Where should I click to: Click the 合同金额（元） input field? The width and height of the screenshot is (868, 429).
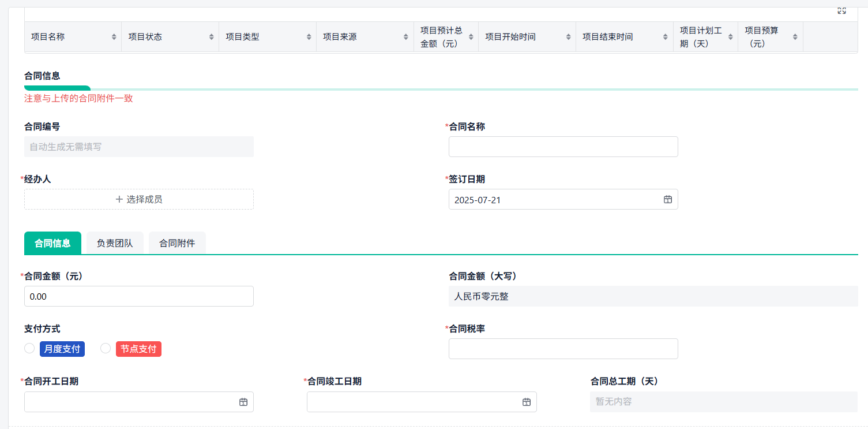click(138, 296)
